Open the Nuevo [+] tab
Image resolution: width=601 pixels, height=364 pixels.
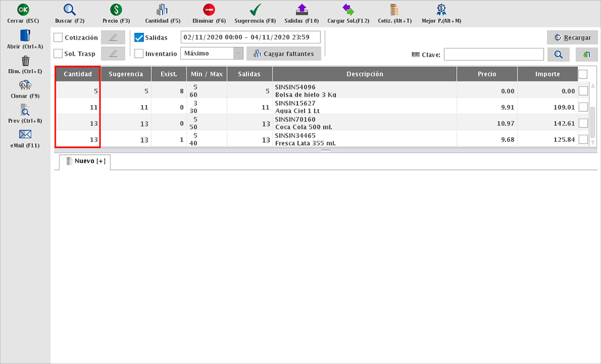coord(85,161)
